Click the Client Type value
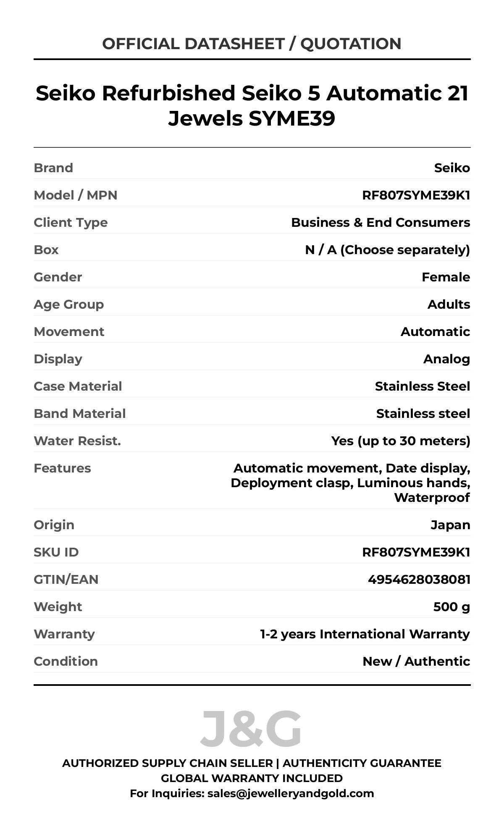The height and width of the screenshot is (840, 504). point(381,223)
